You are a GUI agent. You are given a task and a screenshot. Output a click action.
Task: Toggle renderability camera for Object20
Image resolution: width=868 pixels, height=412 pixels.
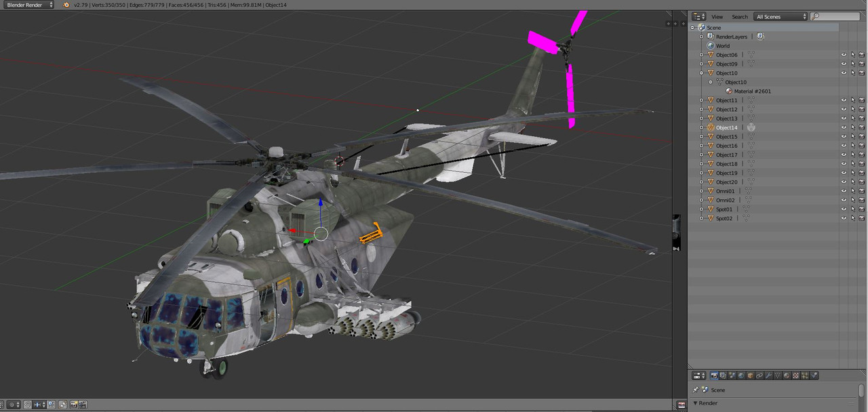862,182
